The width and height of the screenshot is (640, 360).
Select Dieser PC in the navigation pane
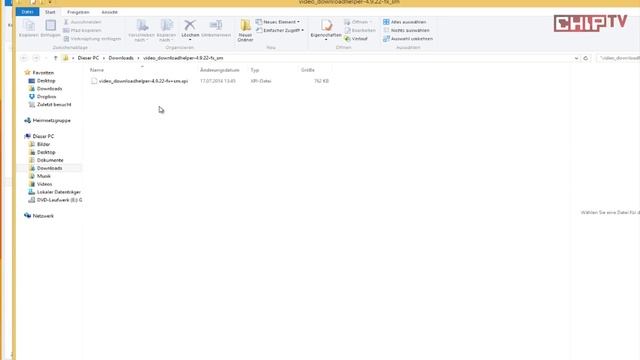[x=43, y=136]
